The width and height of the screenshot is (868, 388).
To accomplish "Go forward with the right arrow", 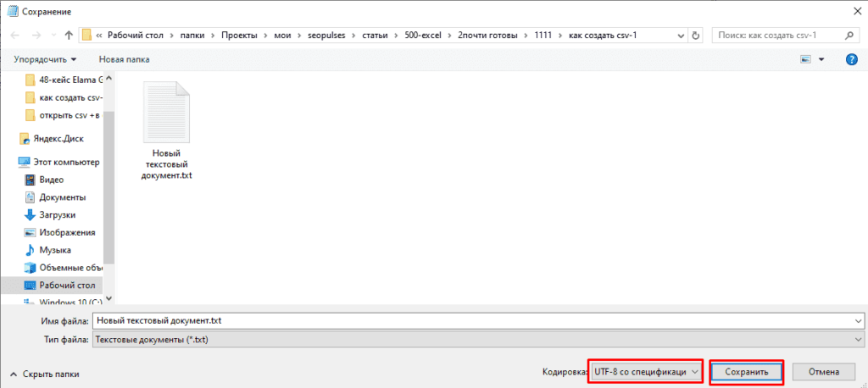I will [35, 36].
